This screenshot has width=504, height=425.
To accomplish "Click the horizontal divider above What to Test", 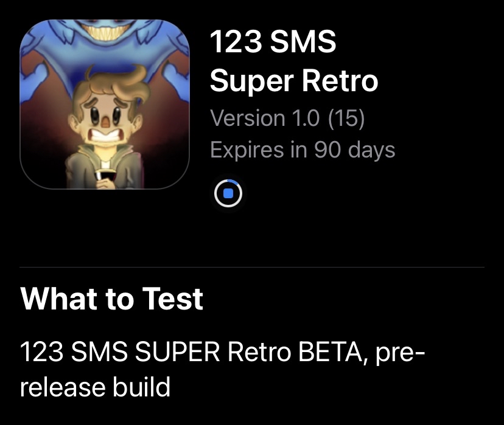I will (252, 267).
